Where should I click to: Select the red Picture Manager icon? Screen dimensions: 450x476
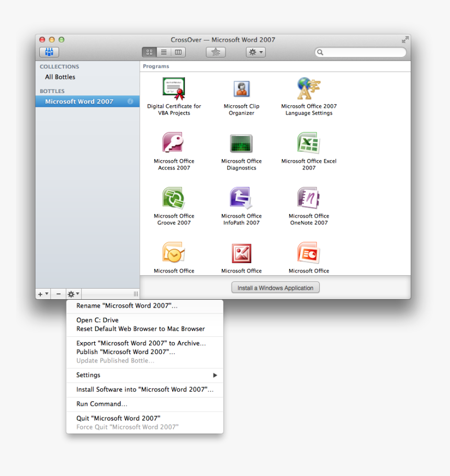241,253
